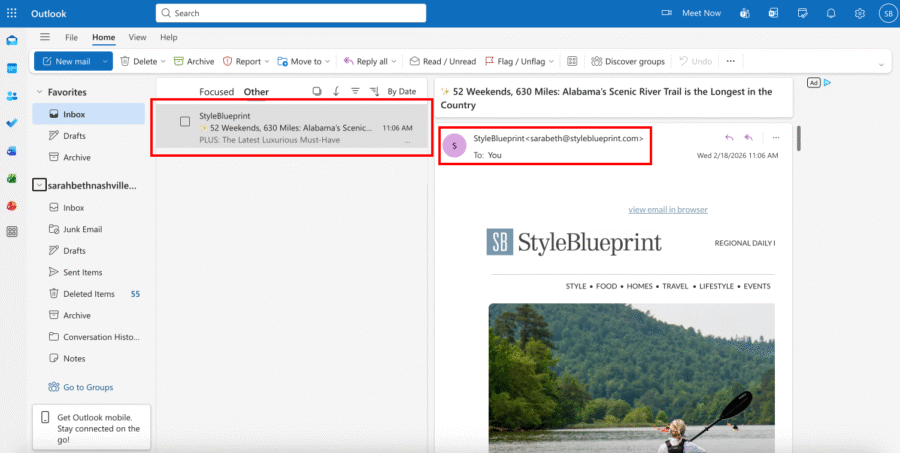The image size is (900, 453).
Task: Open the Excel app in left rail
Action: [x=11, y=179]
